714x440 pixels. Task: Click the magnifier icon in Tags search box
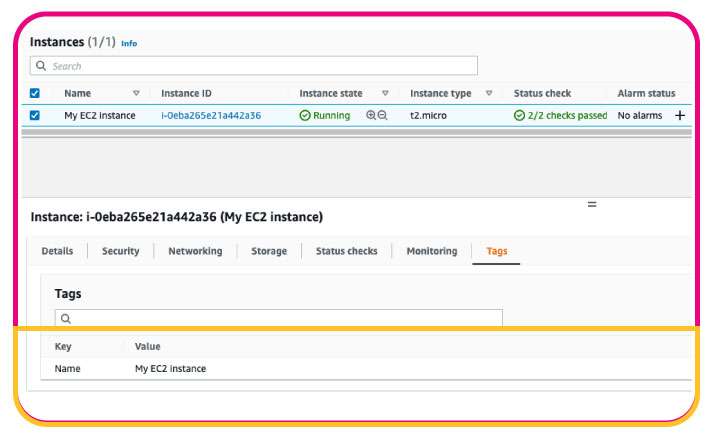point(65,319)
